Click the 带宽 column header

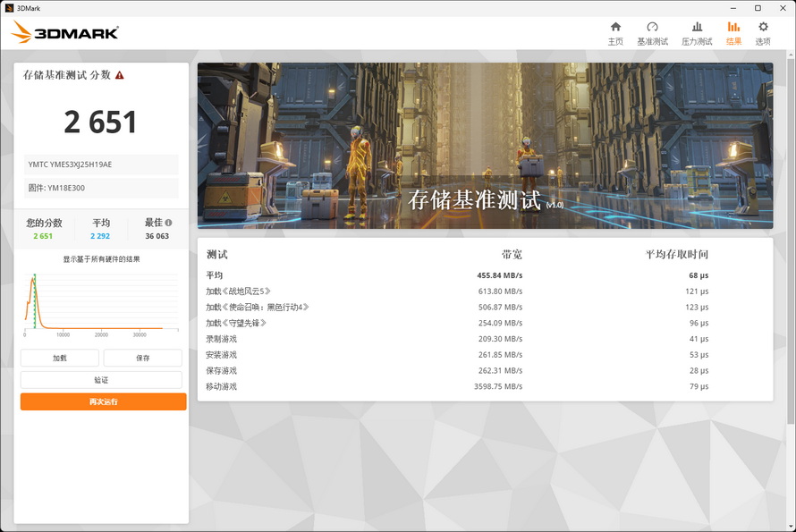[x=512, y=254]
